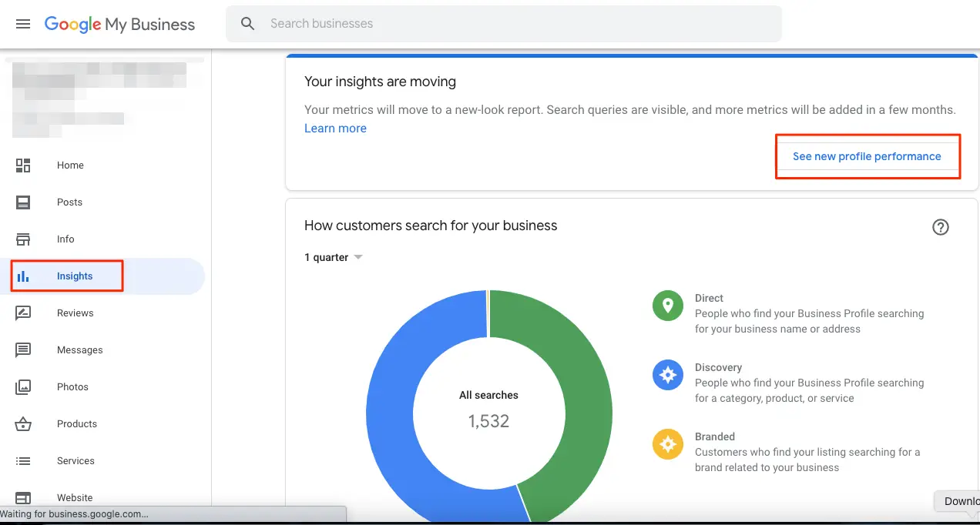Viewport: 980px width, 525px height.
Task: Click the Reviews pencil icon
Action: click(23, 313)
